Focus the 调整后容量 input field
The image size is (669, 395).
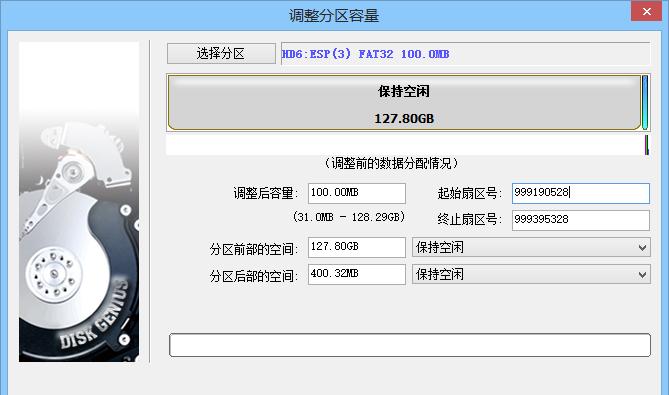click(x=357, y=193)
